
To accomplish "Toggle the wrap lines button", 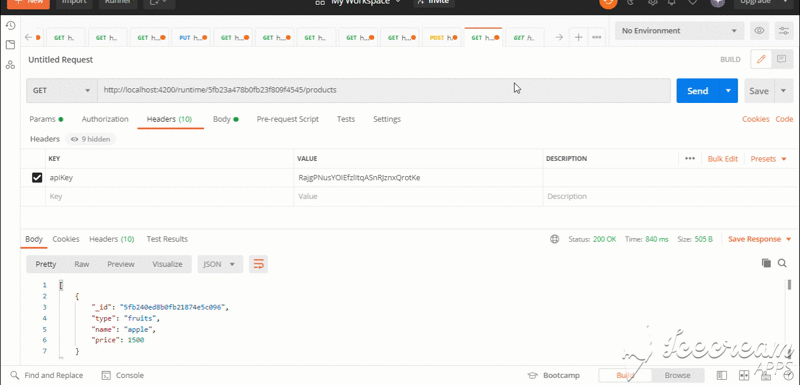I will [x=259, y=264].
